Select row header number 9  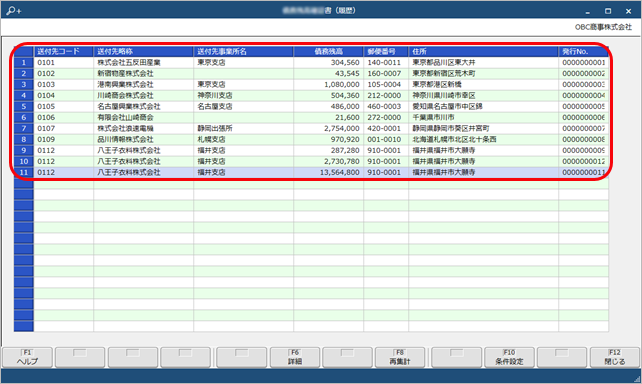24,151
